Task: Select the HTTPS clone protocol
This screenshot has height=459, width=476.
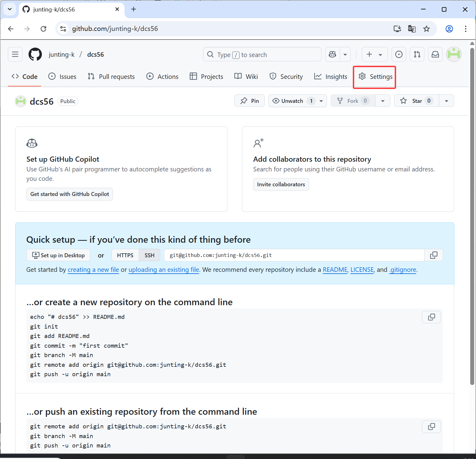Action: click(125, 255)
